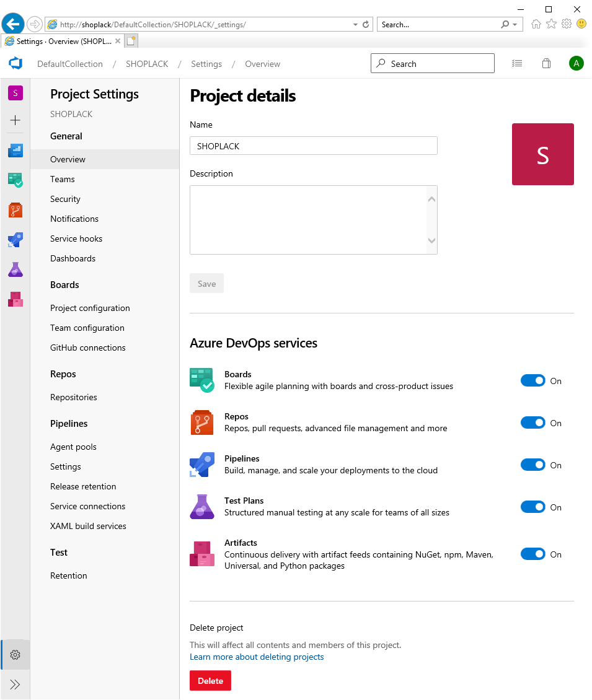Click Project settings gear in left rail
The image size is (592, 700).
click(x=15, y=654)
